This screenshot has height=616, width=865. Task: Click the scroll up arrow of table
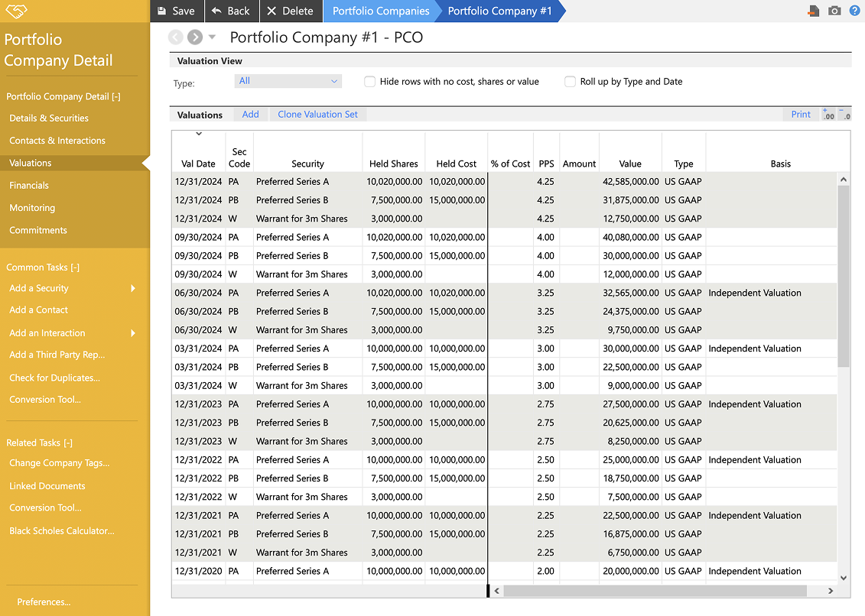tap(843, 180)
